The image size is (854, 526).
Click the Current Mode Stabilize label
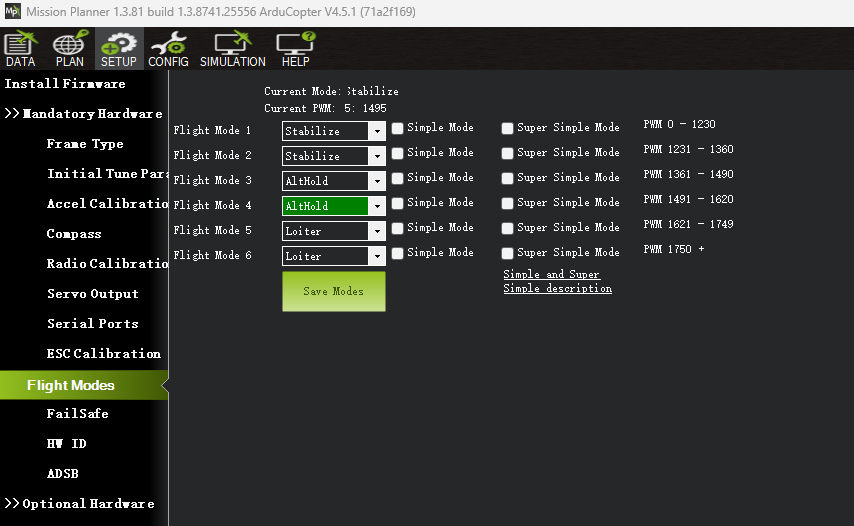click(331, 91)
